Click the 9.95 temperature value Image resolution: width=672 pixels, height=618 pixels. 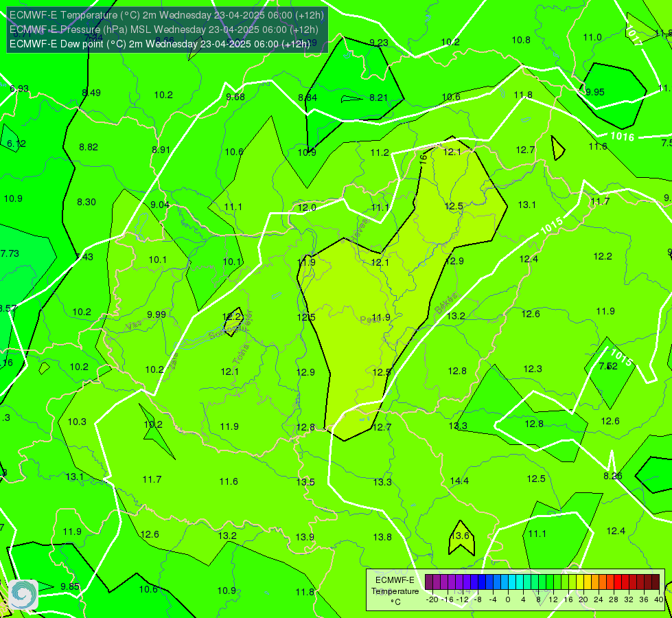[595, 92]
